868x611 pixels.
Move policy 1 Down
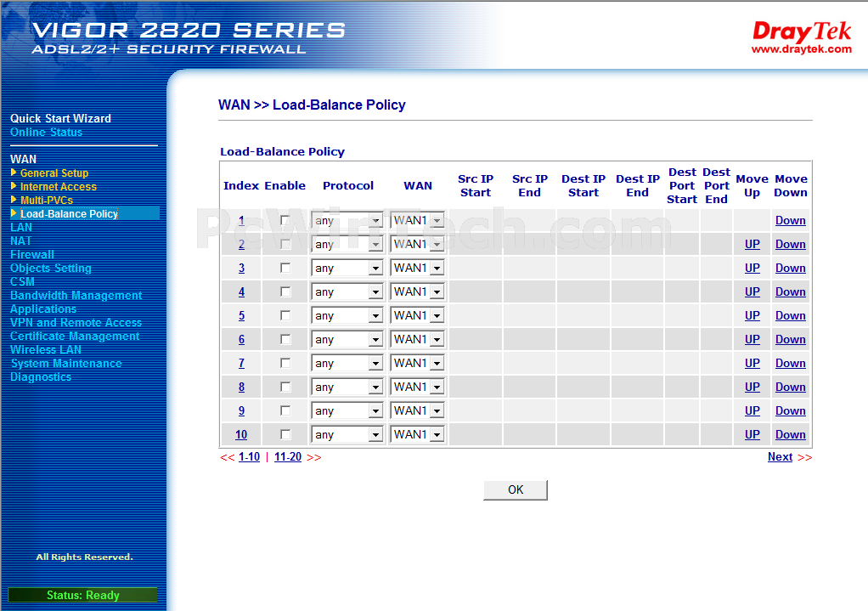(790, 220)
